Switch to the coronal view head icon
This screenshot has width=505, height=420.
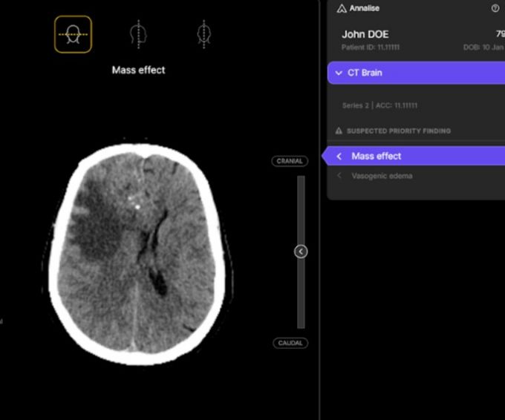pyautogui.click(x=203, y=34)
